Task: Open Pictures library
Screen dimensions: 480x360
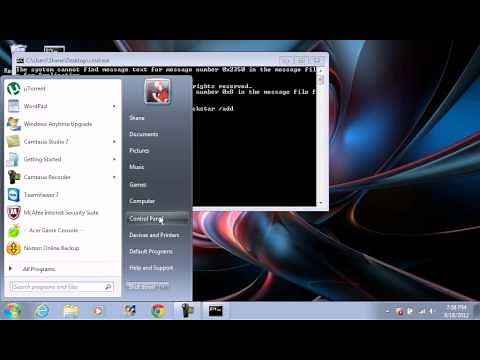Action: (x=139, y=151)
